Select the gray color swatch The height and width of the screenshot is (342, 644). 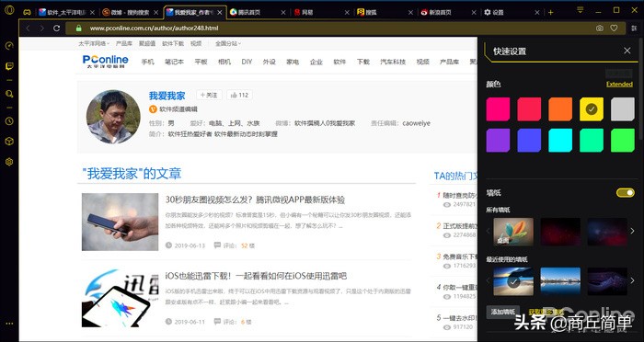click(x=623, y=109)
